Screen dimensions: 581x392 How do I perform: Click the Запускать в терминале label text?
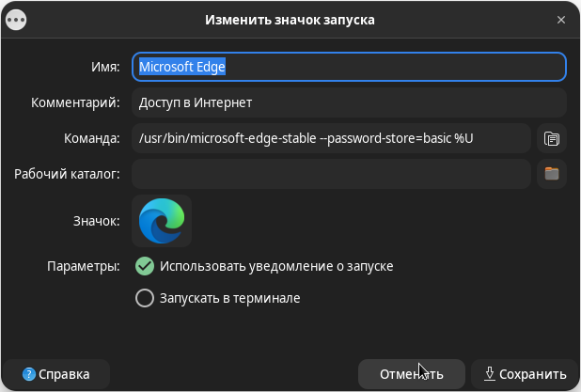[x=229, y=298]
